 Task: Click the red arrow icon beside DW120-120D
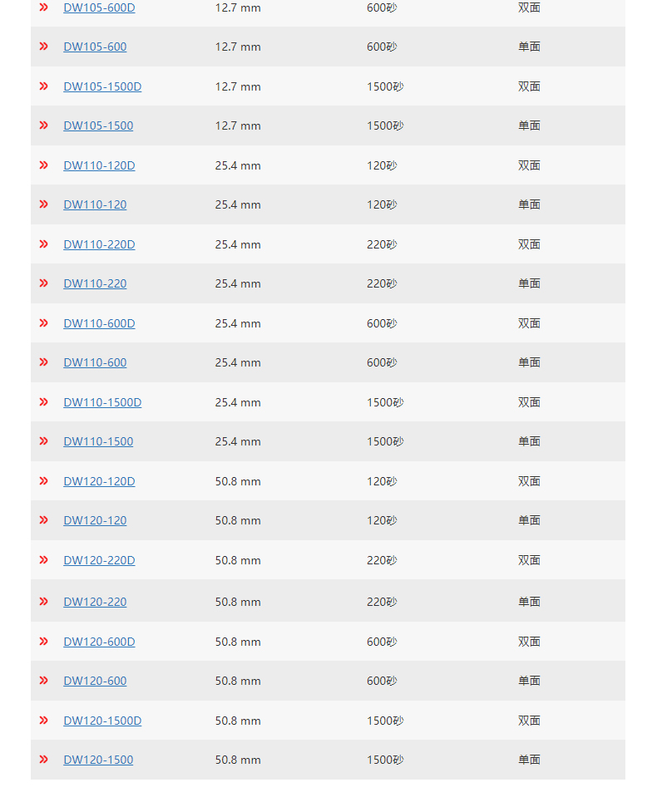pos(44,481)
